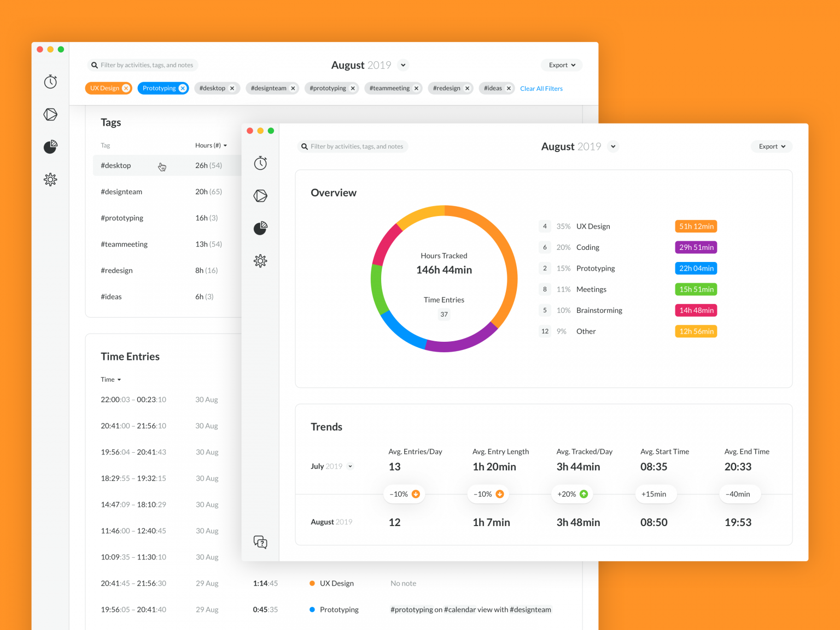
Task: Click the Export button in the back window
Action: [x=562, y=65]
